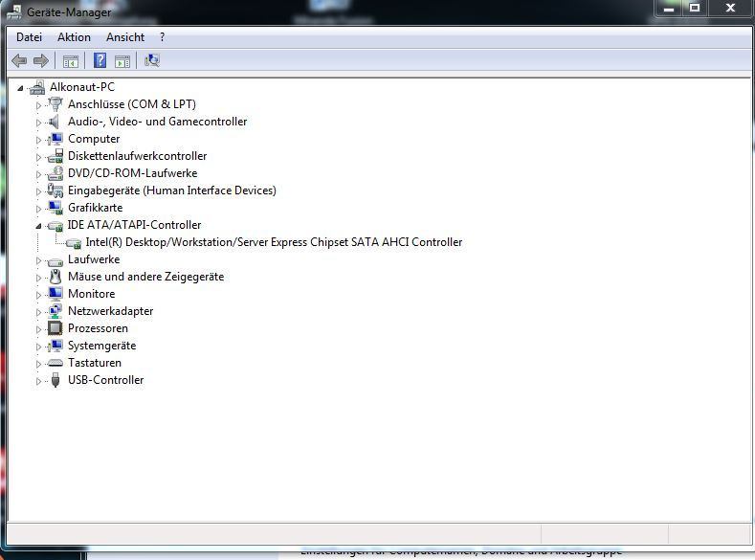The height and width of the screenshot is (560, 755).
Task: Select Intel(R) SATA AHCI Controller entry
Action: [x=274, y=242]
